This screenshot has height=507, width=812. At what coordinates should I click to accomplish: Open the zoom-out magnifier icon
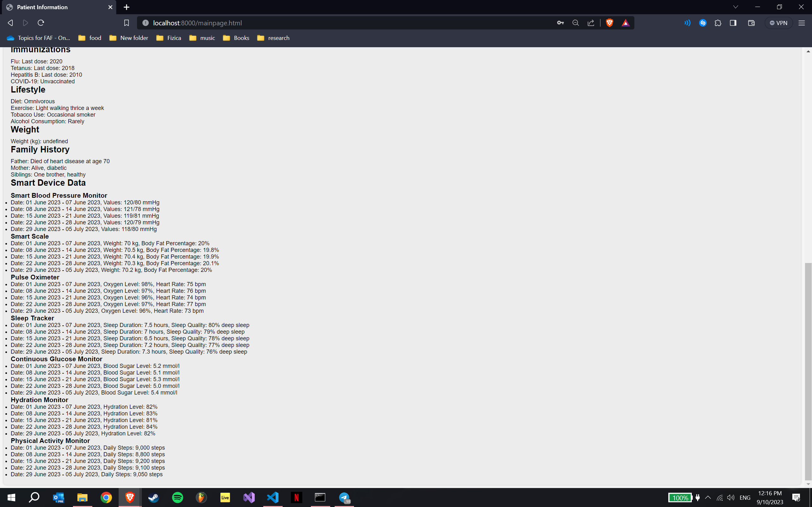[x=575, y=23]
